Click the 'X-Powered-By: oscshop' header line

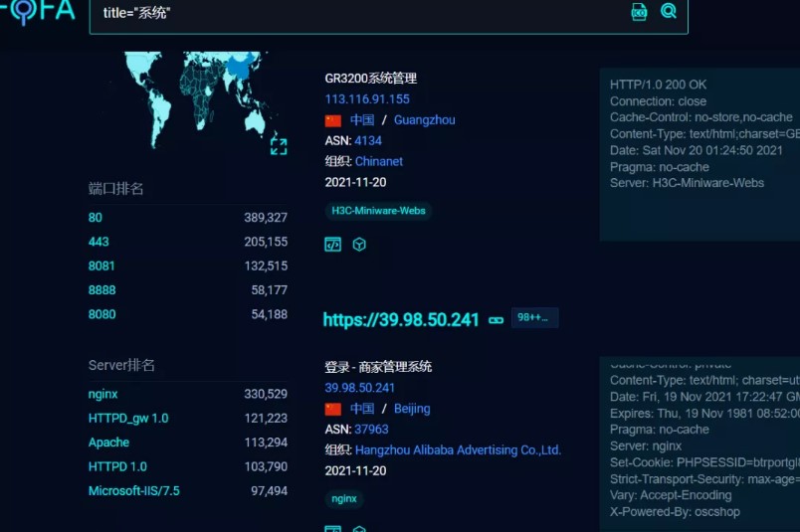(675, 512)
